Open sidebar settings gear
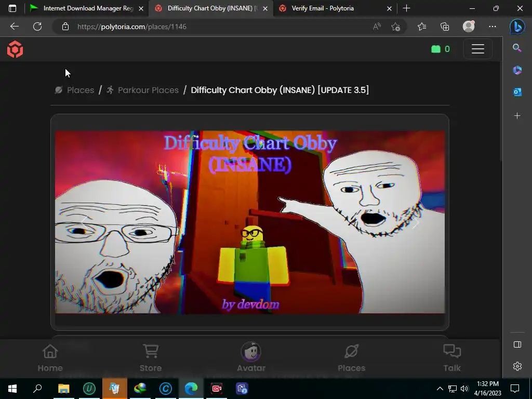Screen dimensions: 532x399 pos(517,366)
